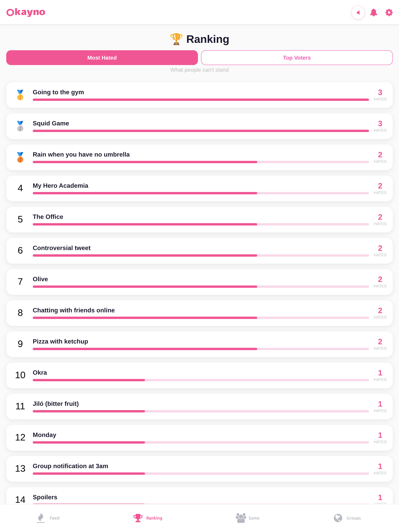Open the My Hero Academia entry
399x532 pixels.
199,188
